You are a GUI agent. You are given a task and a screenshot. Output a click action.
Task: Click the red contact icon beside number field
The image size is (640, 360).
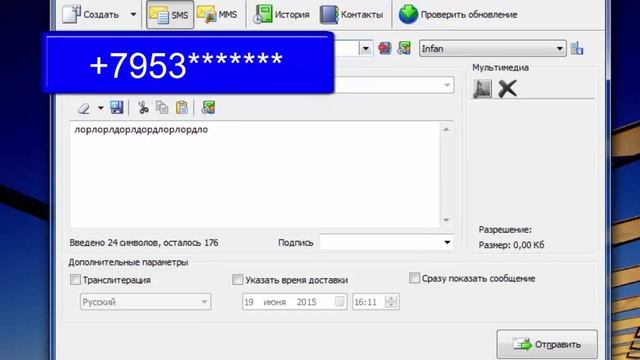point(385,49)
